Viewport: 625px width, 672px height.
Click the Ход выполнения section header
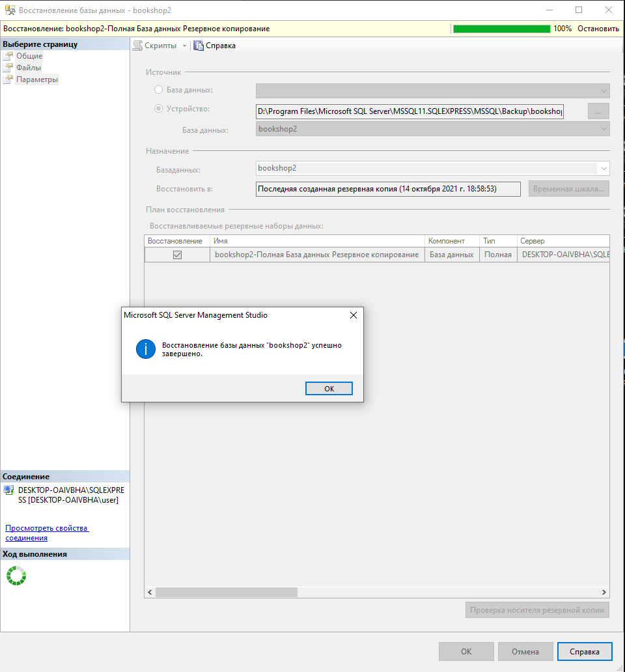[x=64, y=554]
